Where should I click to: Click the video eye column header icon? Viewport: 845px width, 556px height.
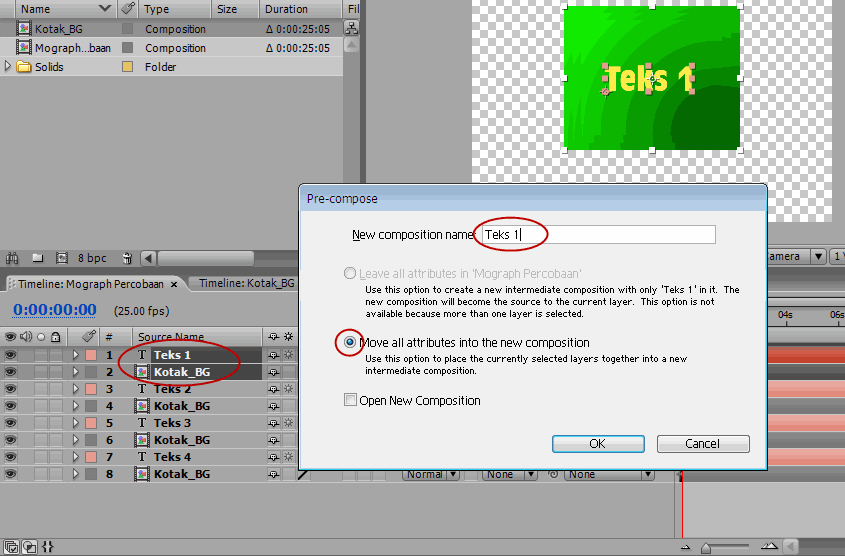point(10,337)
